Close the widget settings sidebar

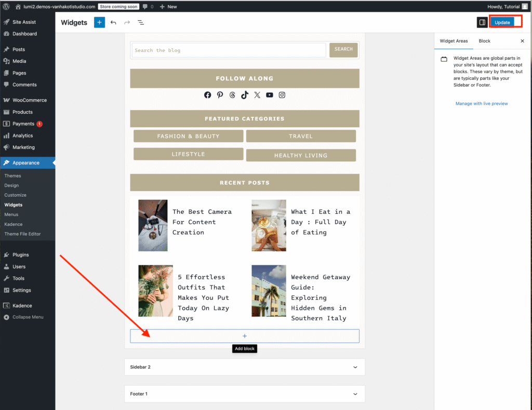point(522,41)
